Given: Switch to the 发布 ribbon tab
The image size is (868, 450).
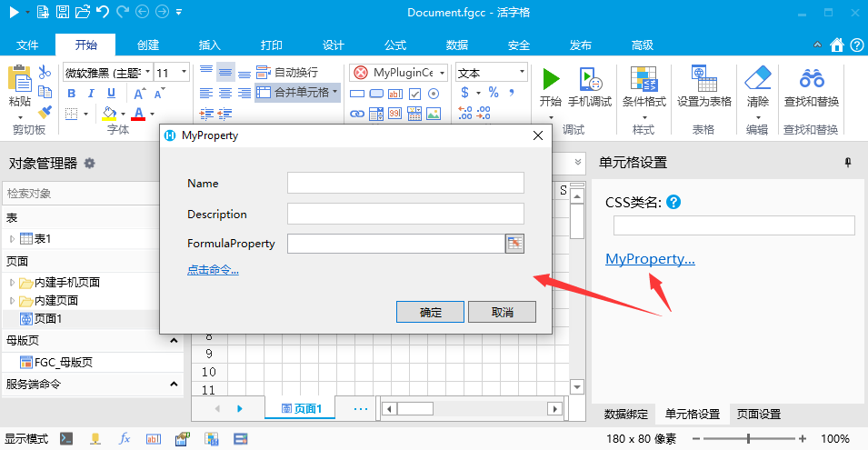Looking at the screenshot, I should (580, 45).
